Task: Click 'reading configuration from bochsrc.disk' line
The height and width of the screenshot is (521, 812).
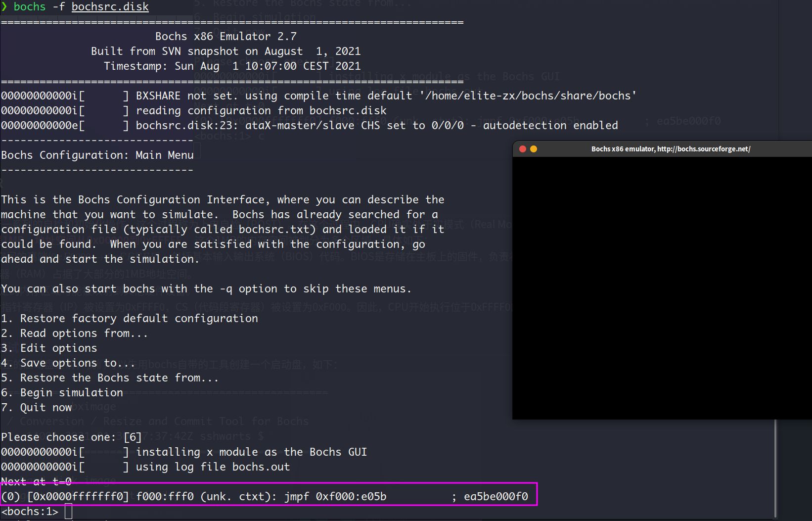Action: tap(194, 111)
